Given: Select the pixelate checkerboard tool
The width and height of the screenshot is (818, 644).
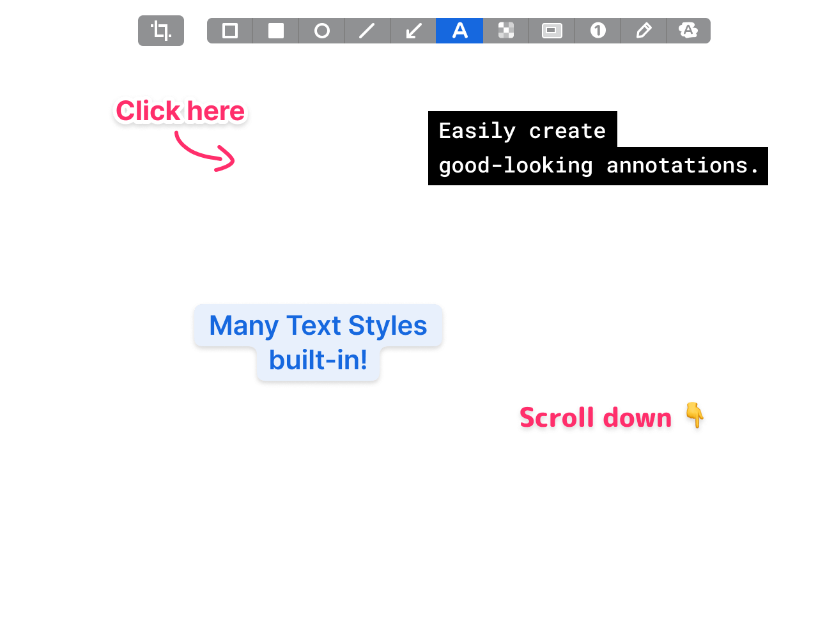Looking at the screenshot, I should 505,31.
